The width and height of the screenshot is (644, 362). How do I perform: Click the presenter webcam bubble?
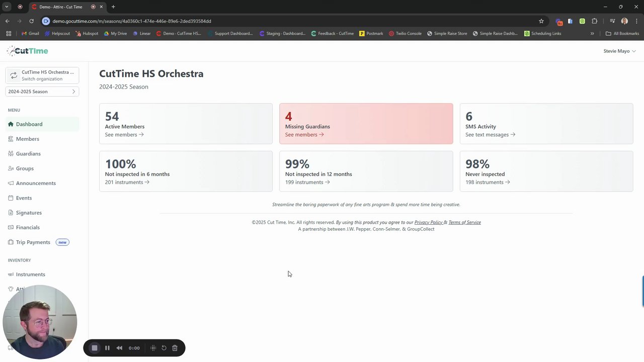[40, 322]
